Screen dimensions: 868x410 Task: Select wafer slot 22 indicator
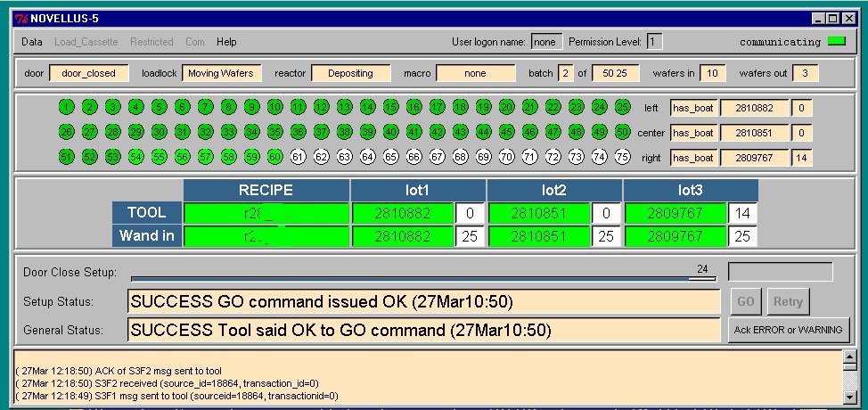[553, 107]
